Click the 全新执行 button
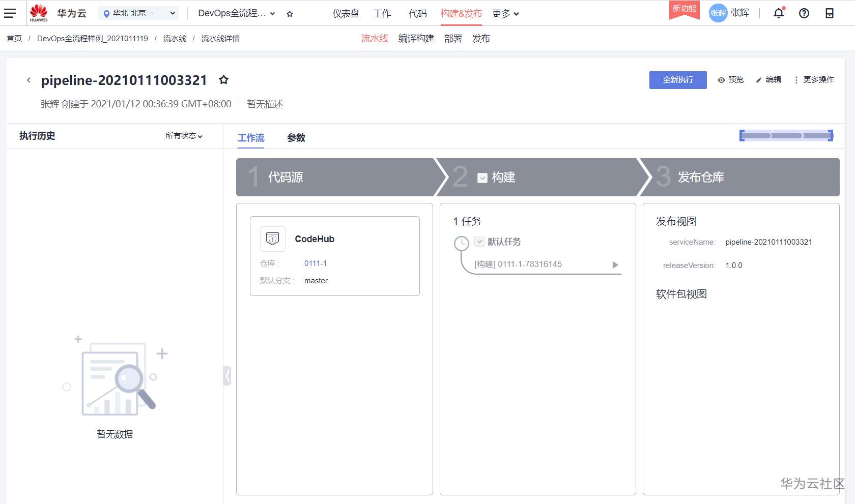Viewport: 855px width, 504px height. [678, 80]
